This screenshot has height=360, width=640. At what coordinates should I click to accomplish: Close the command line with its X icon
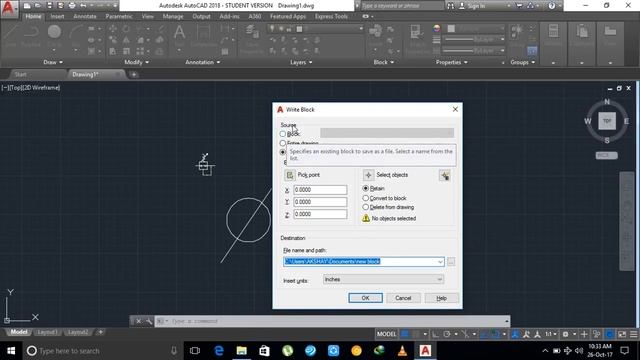click(x=138, y=321)
